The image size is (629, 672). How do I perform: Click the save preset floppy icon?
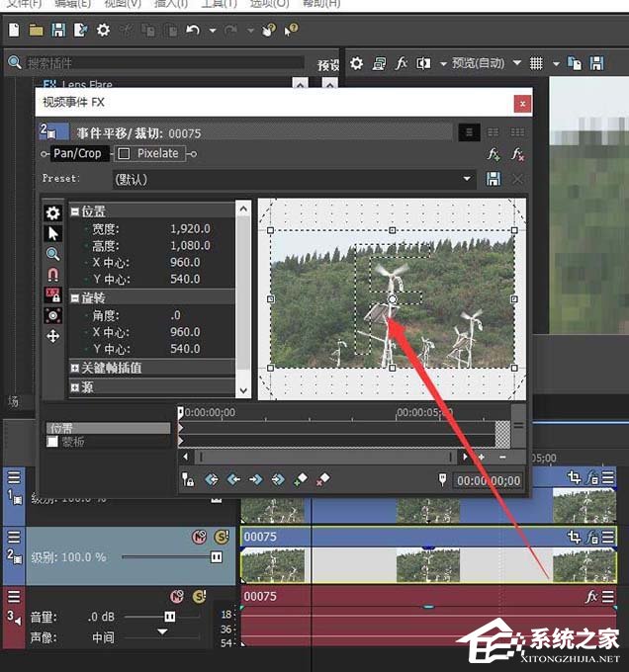[494, 179]
